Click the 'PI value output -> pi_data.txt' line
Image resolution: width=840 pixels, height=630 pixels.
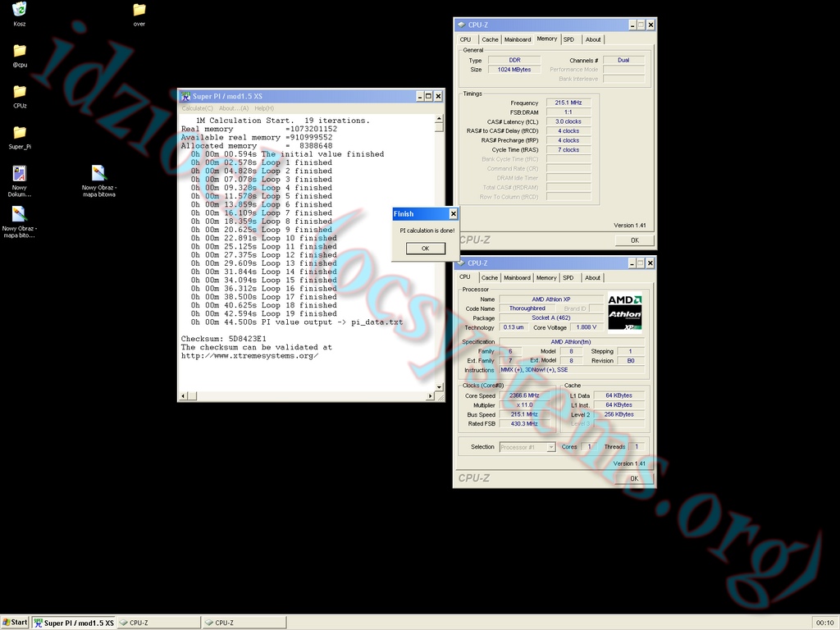(297, 322)
